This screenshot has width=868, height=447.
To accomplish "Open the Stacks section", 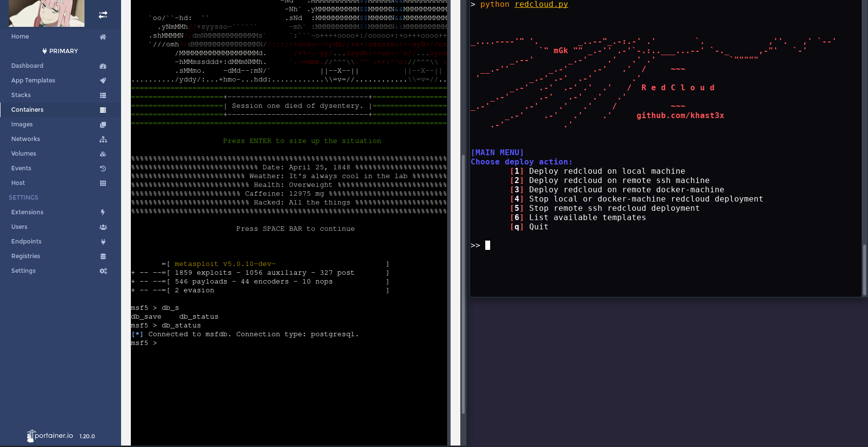I will pos(21,95).
